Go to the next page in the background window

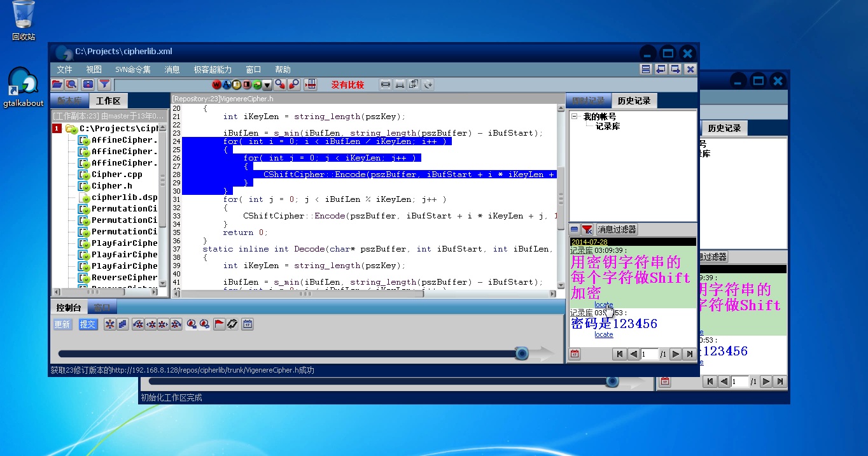(766, 381)
